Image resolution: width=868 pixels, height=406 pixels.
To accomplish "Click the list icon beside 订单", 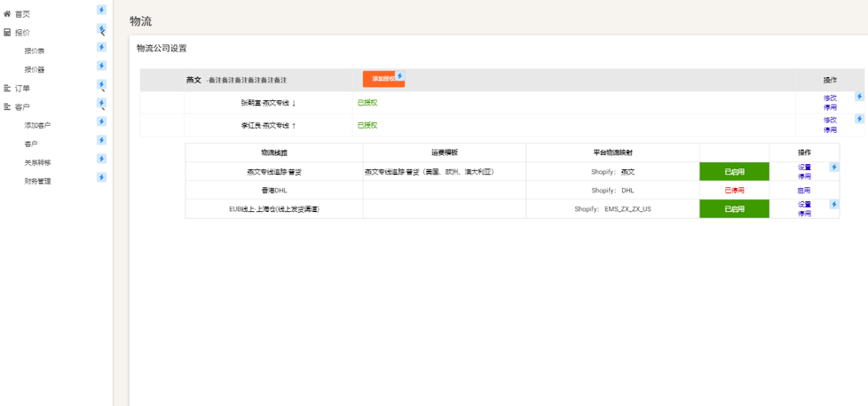I will (x=7, y=89).
